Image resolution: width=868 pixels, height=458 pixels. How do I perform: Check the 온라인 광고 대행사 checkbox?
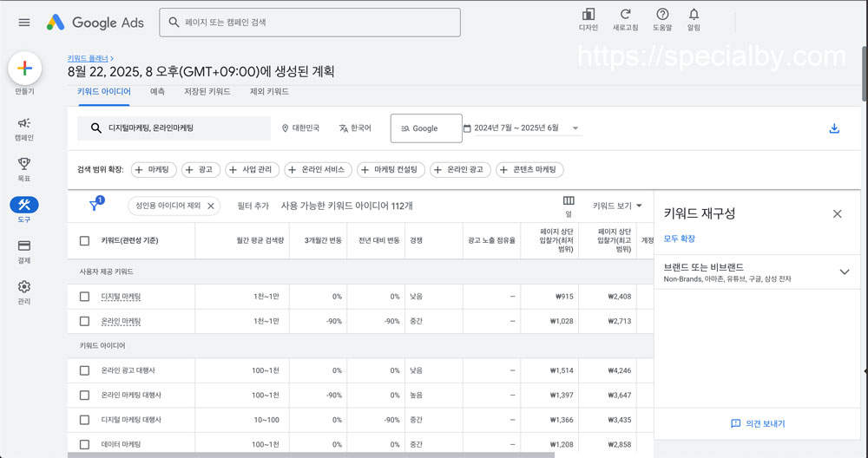[84, 370]
